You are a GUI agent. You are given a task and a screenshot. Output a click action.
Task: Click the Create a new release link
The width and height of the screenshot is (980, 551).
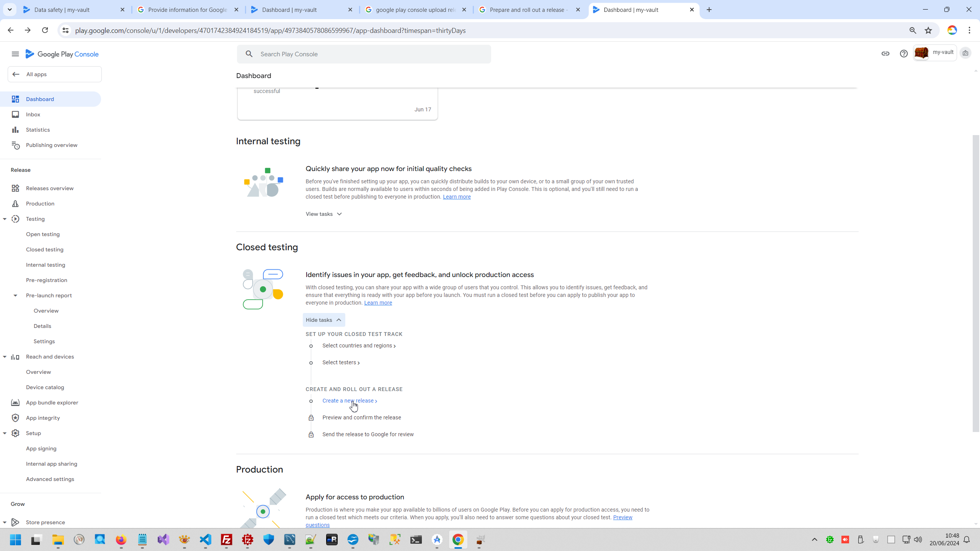click(348, 401)
